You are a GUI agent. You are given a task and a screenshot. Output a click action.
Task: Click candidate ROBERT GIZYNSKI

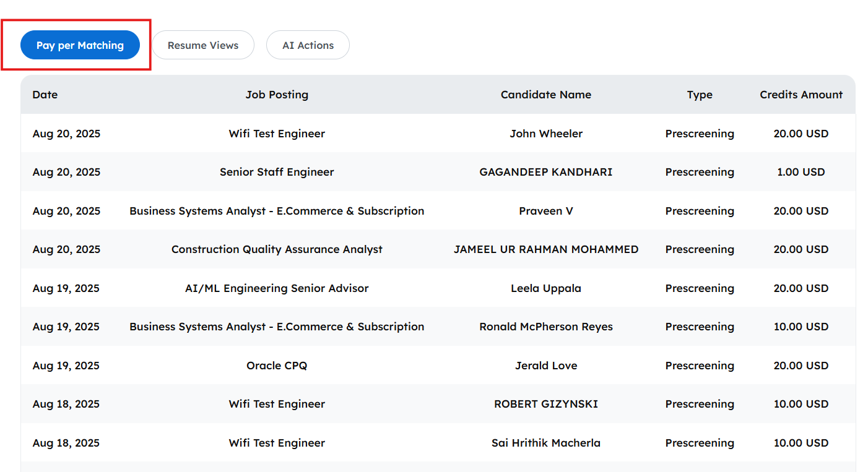point(545,404)
